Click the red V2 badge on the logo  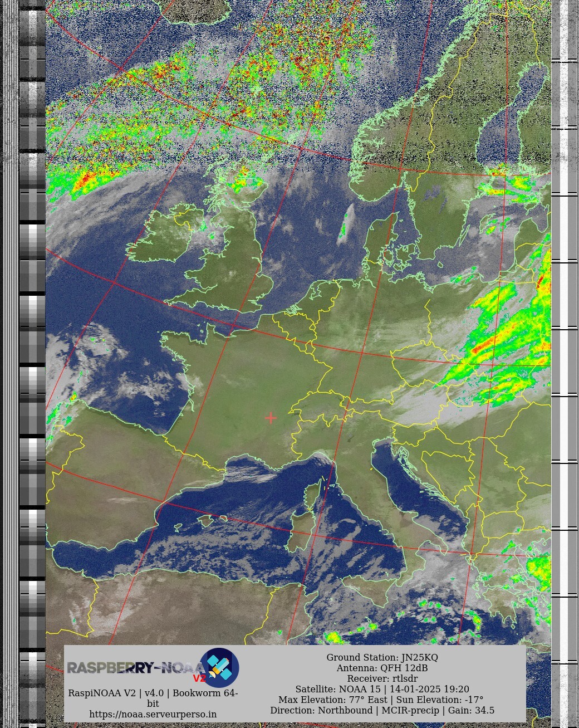coord(199,678)
